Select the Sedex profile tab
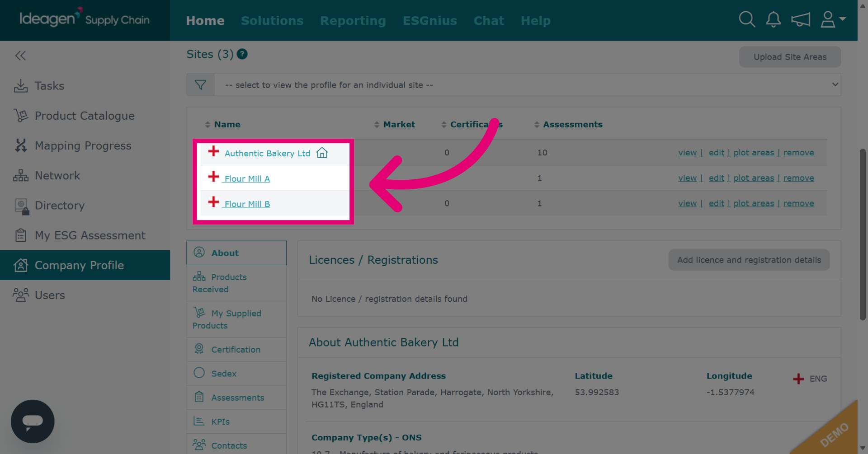Image resolution: width=868 pixels, height=454 pixels. pyautogui.click(x=236, y=373)
